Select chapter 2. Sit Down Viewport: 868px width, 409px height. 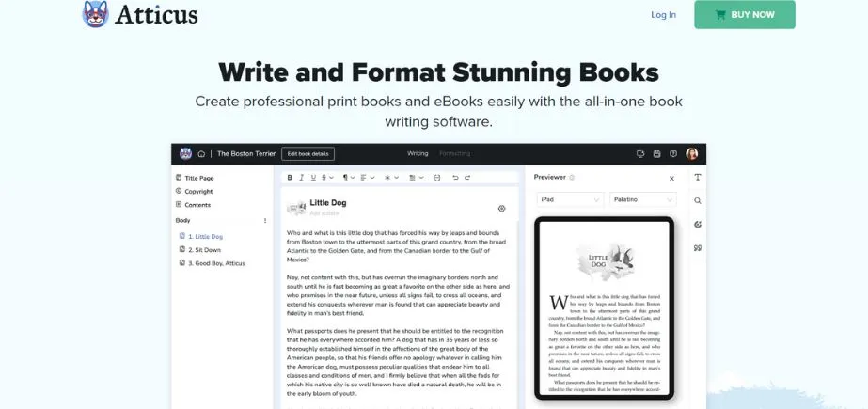click(200, 249)
